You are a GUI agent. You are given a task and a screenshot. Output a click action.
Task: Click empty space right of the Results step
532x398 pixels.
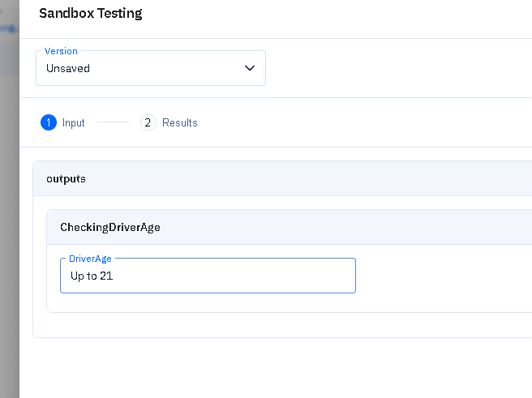365,122
